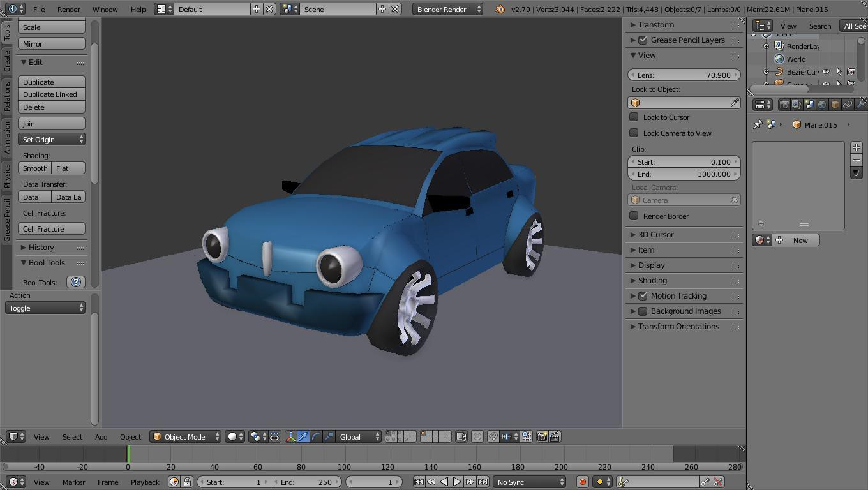This screenshot has width=868, height=490.
Task: Open the Constraints properties chain tab
Action: 848,105
